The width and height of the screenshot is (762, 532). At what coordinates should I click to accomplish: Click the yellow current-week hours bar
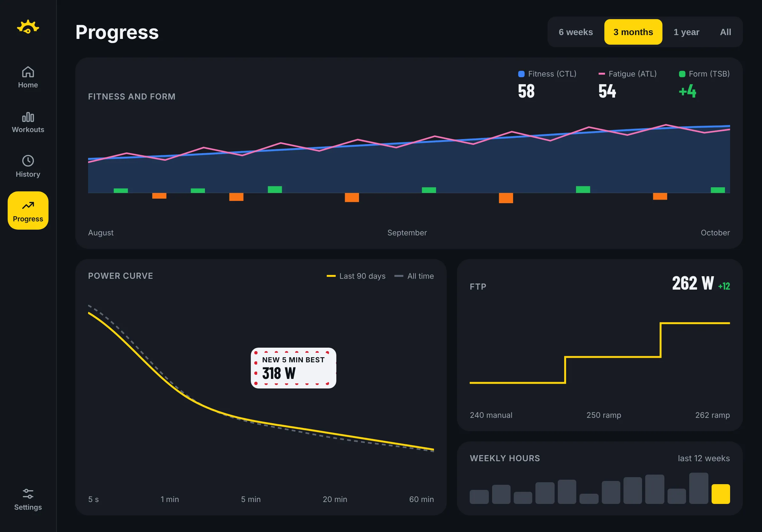pos(721,494)
